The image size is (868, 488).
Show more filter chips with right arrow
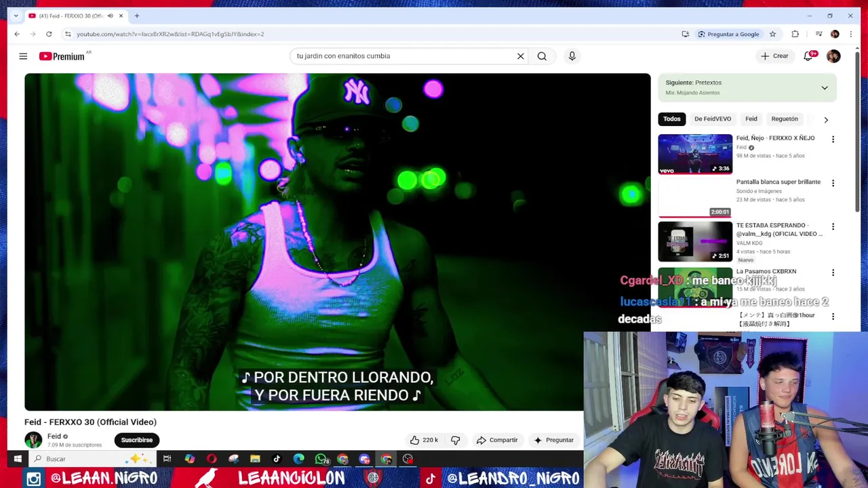click(825, 119)
